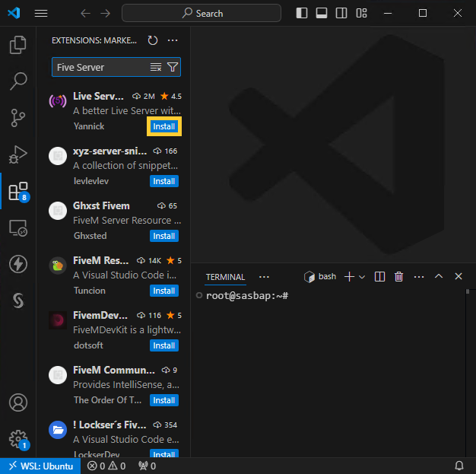Select the ! Lockser's Fiv... extension title

click(109, 425)
